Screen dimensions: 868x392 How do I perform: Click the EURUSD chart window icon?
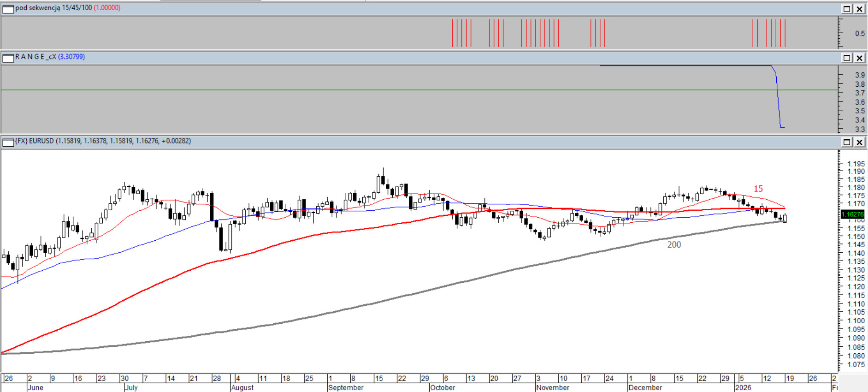8,142
